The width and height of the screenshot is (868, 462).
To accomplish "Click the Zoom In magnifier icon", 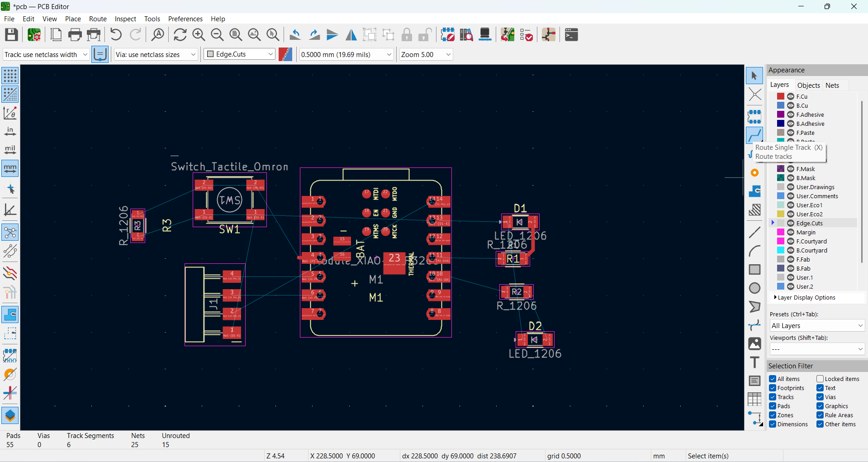I will click(x=199, y=35).
